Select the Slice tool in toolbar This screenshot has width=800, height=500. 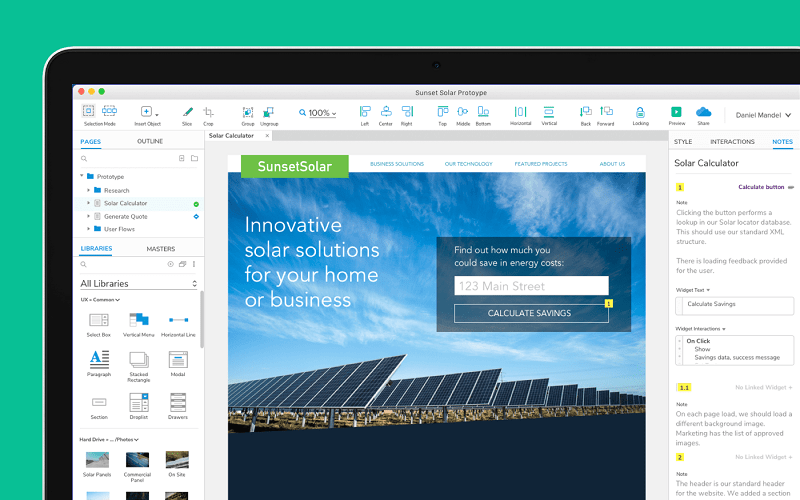click(187, 113)
